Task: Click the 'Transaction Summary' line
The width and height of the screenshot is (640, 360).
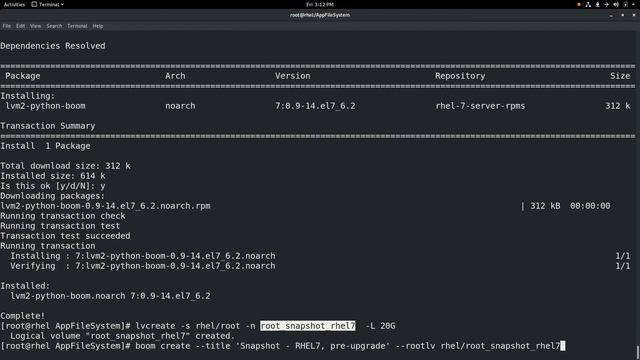Action: (x=48, y=126)
